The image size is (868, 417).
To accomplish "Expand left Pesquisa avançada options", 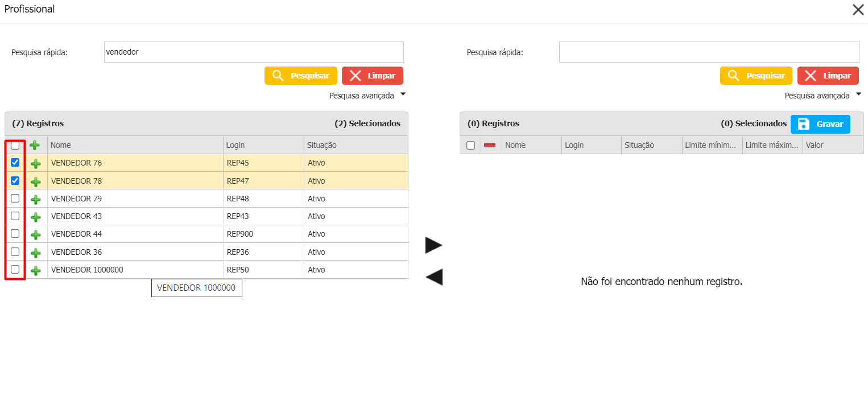I will (367, 96).
